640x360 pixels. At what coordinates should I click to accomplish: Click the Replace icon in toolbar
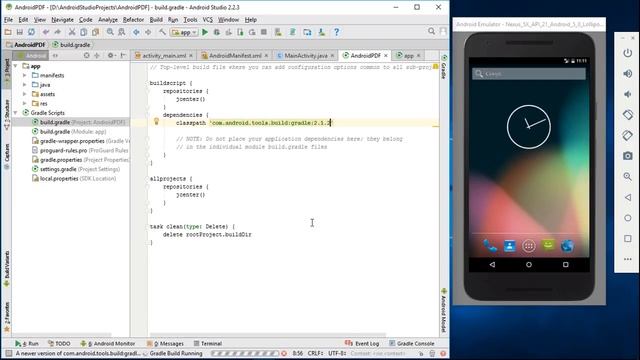(122, 32)
